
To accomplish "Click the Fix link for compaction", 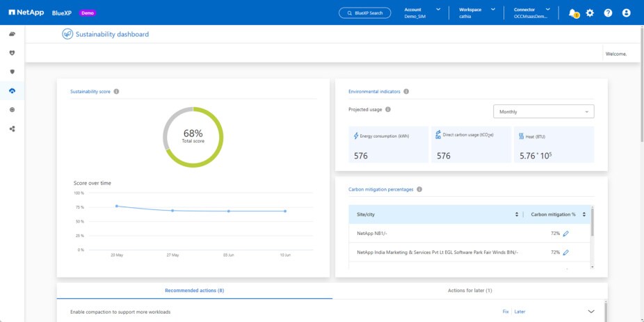I will [506, 312].
